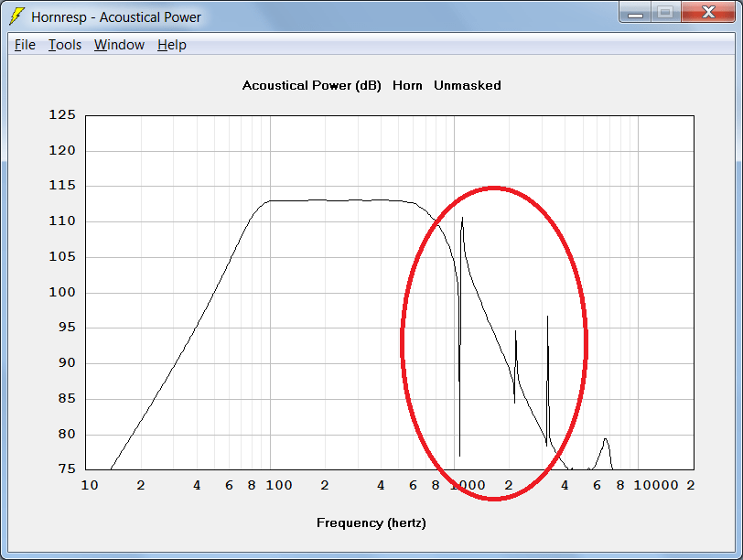Close the Acoustical Power window

point(708,13)
